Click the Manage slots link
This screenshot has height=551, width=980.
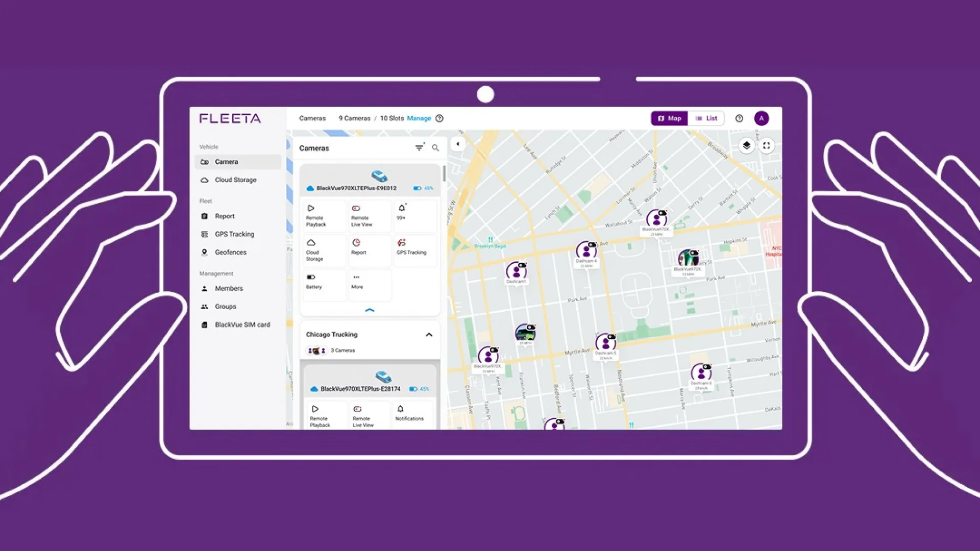[419, 118]
